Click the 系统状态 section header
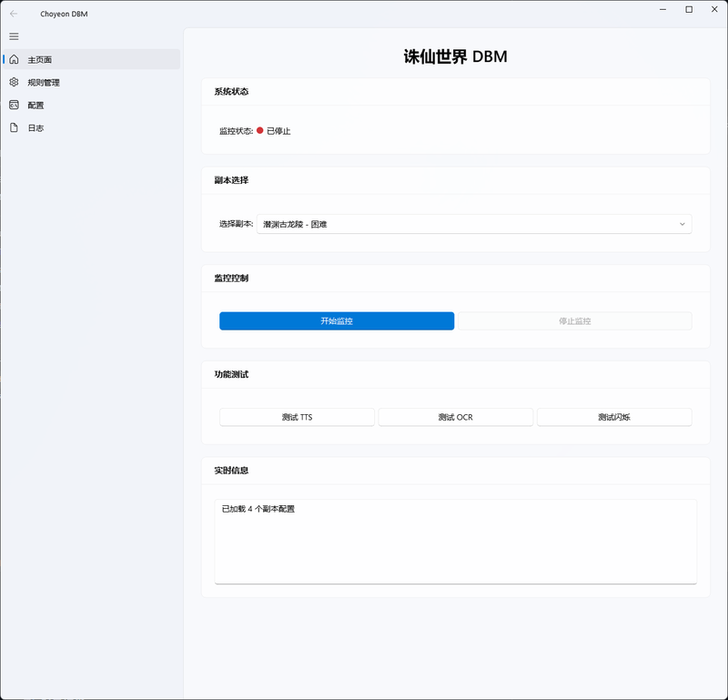Screen dimensions: 728x700 231,92
